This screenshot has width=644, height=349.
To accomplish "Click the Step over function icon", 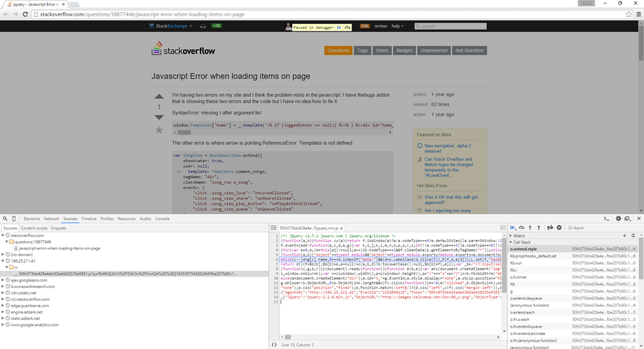I will coord(522,228).
